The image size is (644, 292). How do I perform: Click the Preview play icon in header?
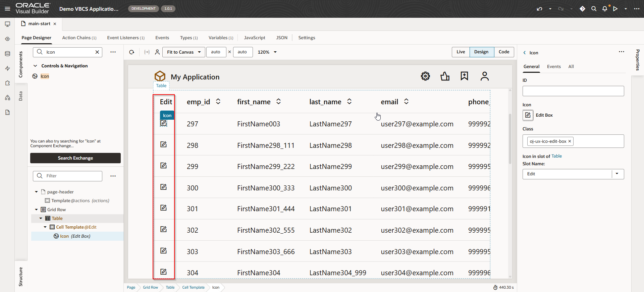click(x=615, y=9)
